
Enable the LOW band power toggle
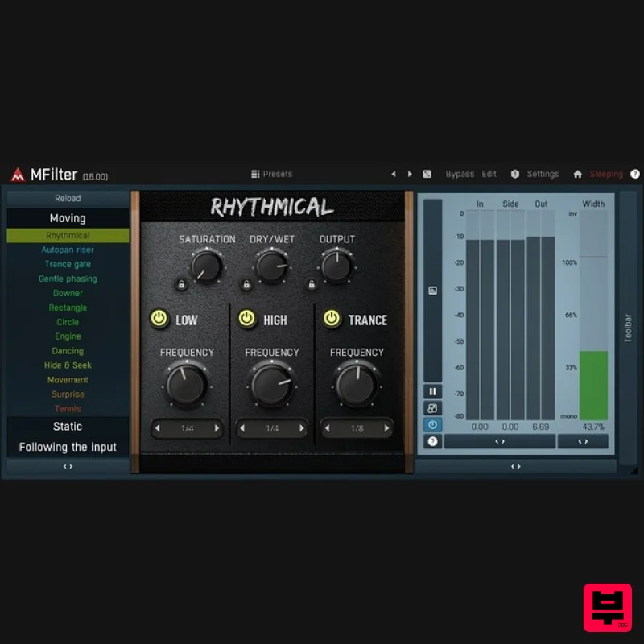click(x=159, y=320)
